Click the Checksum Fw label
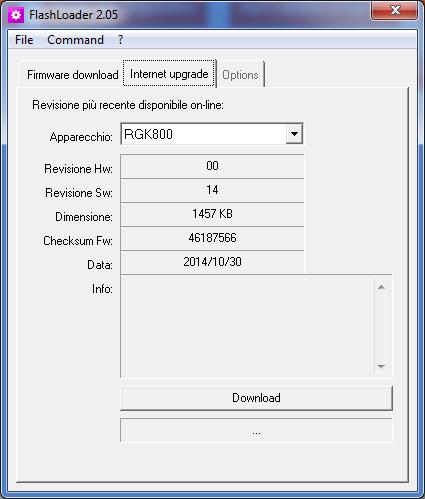 (78, 241)
